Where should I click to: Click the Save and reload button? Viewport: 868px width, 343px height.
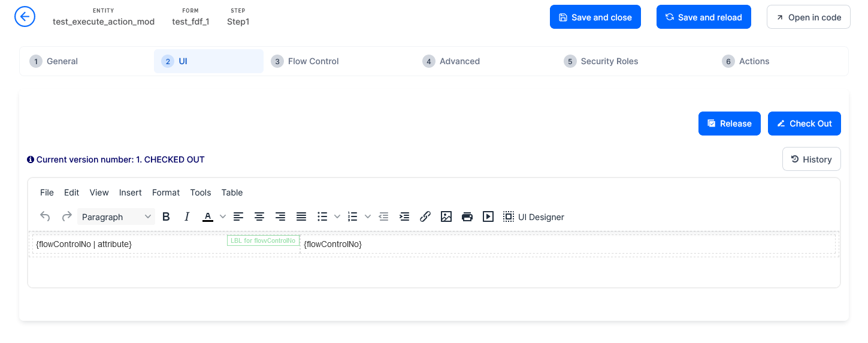[703, 17]
